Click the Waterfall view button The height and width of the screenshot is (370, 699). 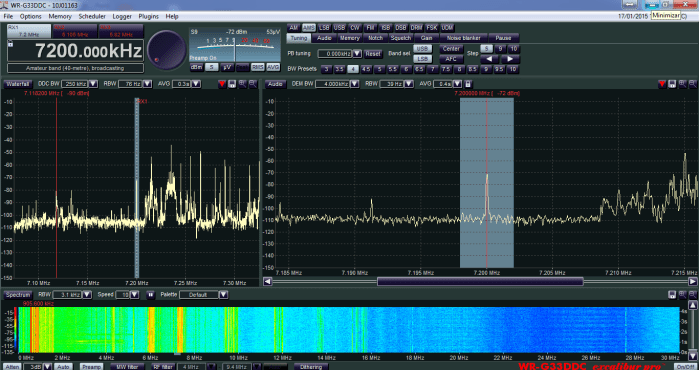tap(18, 84)
